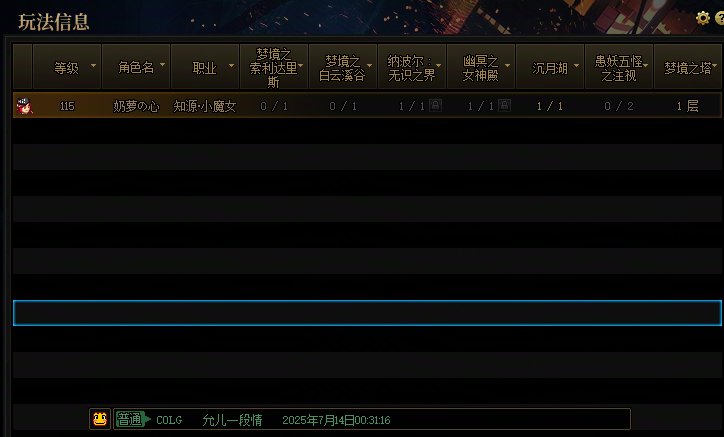
Task: Open the 沉月湖 column dropdown arrow
Action: [576, 65]
